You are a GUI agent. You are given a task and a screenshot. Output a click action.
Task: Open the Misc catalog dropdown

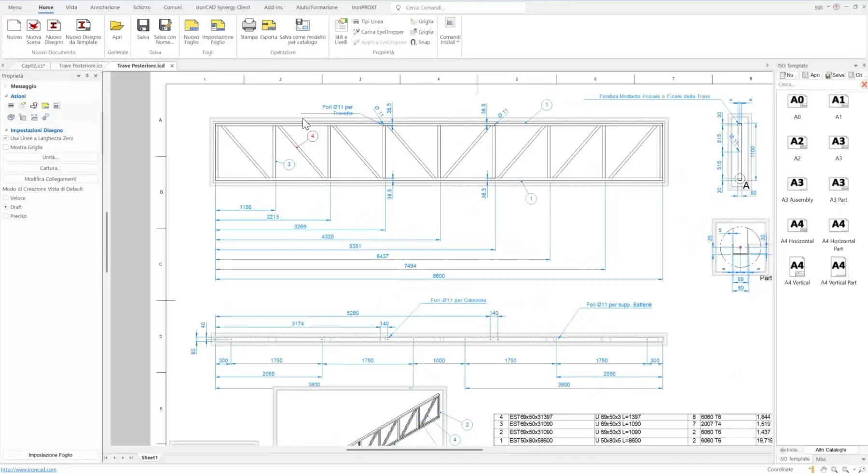(863, 459)
